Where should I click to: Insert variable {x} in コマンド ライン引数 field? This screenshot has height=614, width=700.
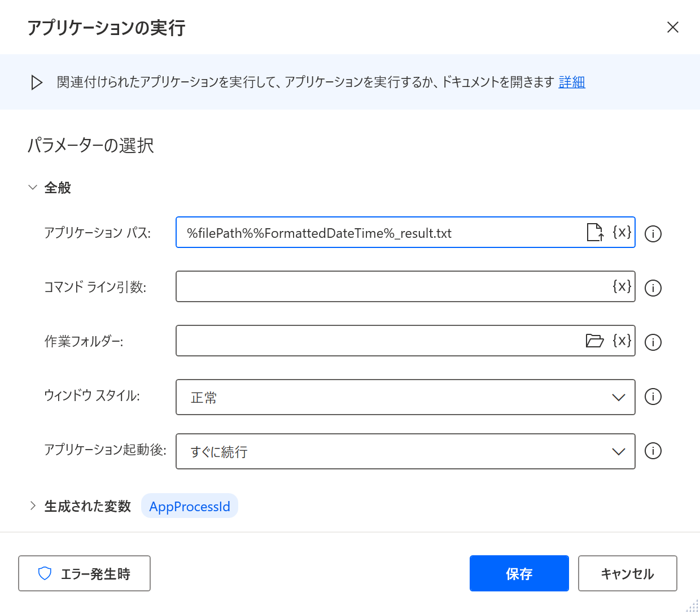tap(622, 286)
